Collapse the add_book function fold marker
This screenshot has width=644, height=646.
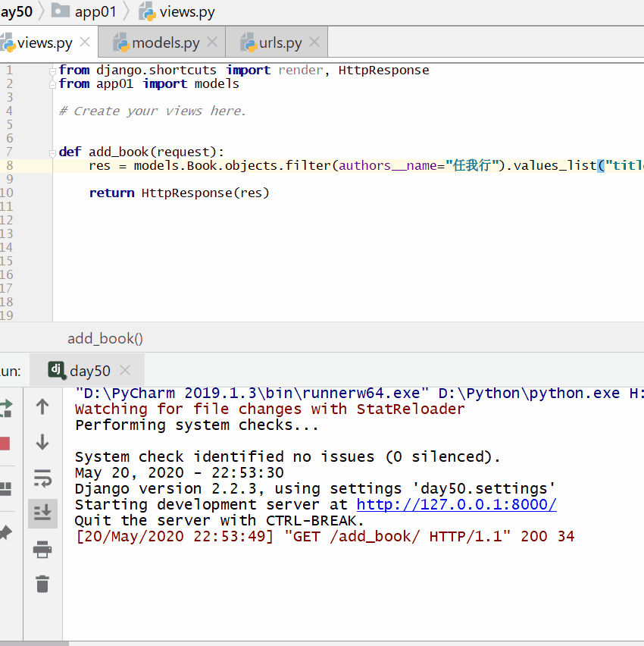click(52, 152)
